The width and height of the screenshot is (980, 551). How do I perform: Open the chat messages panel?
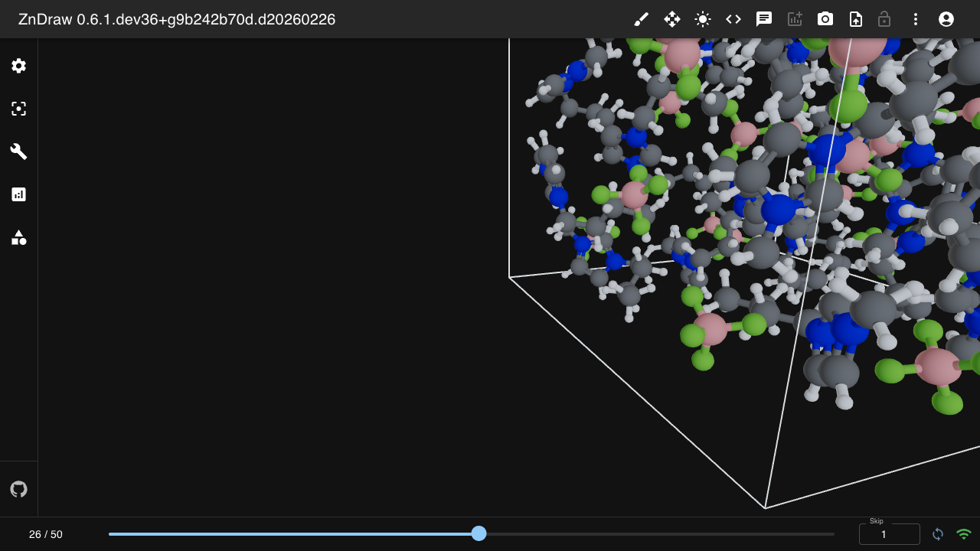tap(764, 19)
